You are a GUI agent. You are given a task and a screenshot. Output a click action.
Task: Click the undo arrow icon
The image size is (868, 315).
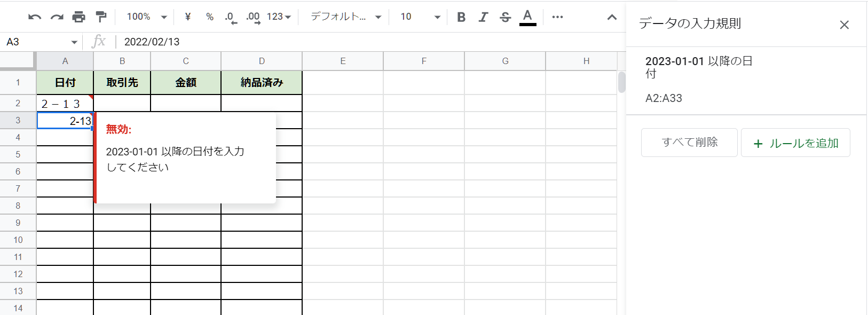[x=35, y=17]
